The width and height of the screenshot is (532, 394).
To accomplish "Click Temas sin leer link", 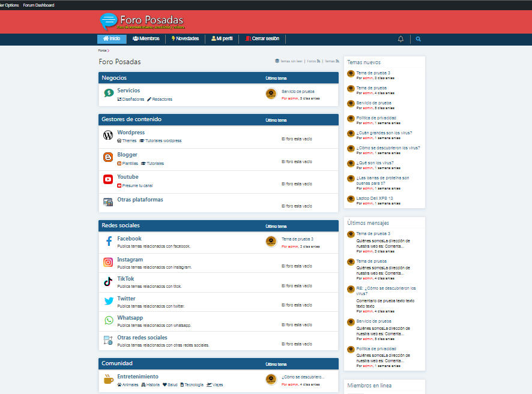I will [x=289, y=61].
